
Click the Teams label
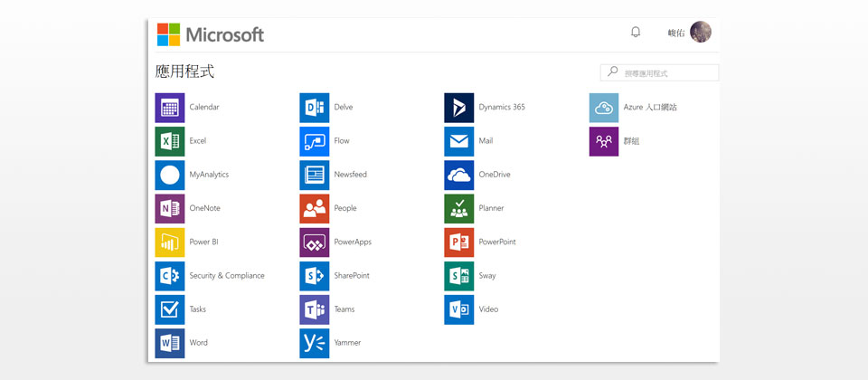(344, 309)
